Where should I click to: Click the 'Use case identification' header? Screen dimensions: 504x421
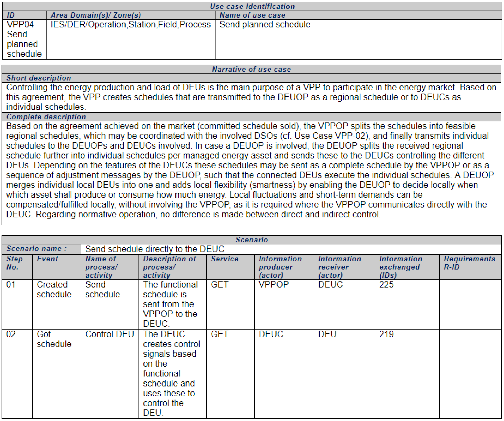[x=252, y=7]
